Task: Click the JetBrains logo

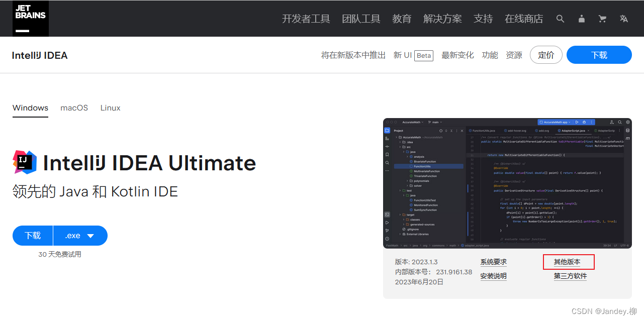Action: [x=31, y=19]
